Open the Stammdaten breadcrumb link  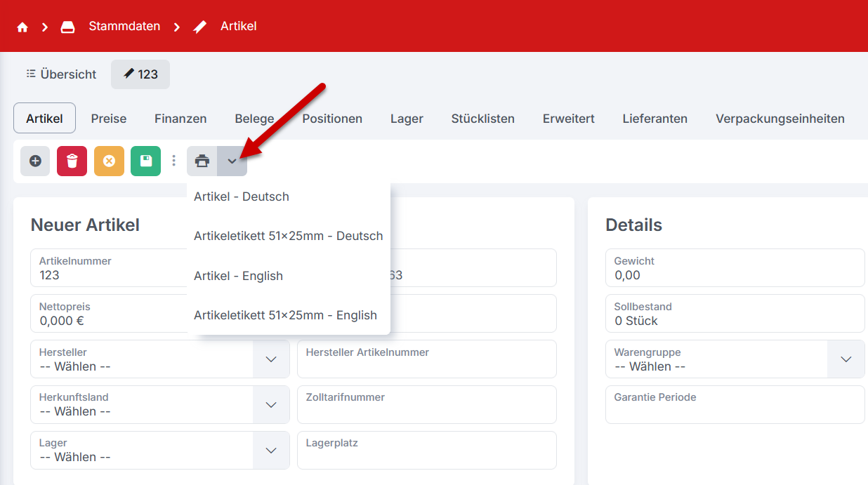124,27
